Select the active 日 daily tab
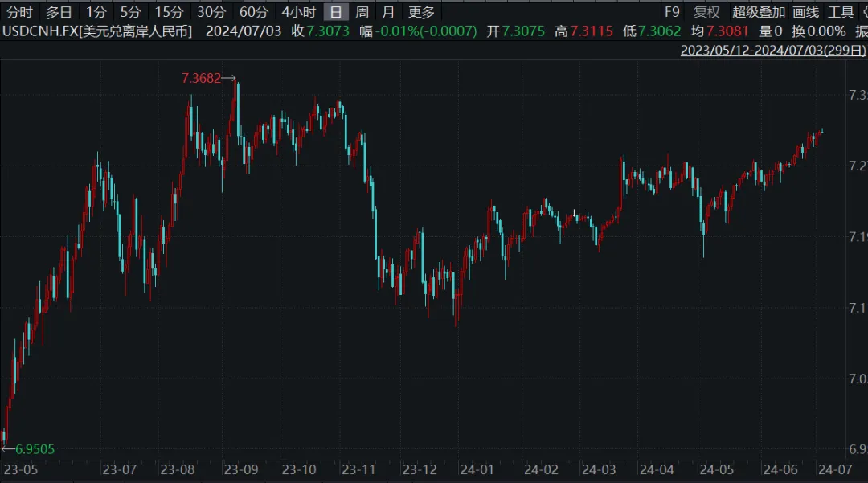Screen dimensions: 868x483 point(336,12)
